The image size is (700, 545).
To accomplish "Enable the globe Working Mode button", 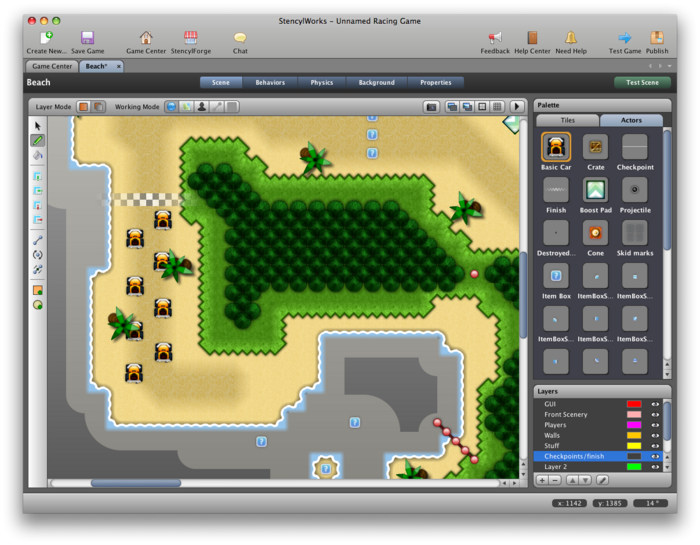I will pyautogui.click(x=172, y=107).
